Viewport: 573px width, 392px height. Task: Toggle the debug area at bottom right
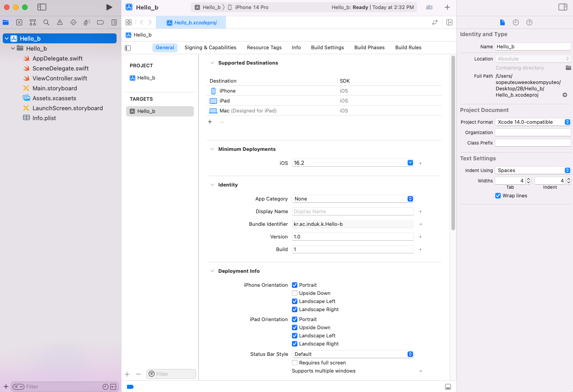448,387
